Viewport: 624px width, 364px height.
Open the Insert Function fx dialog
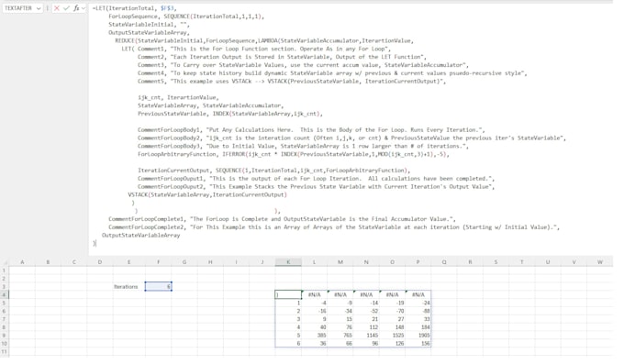pyautogui.click(x=76, y=8)
